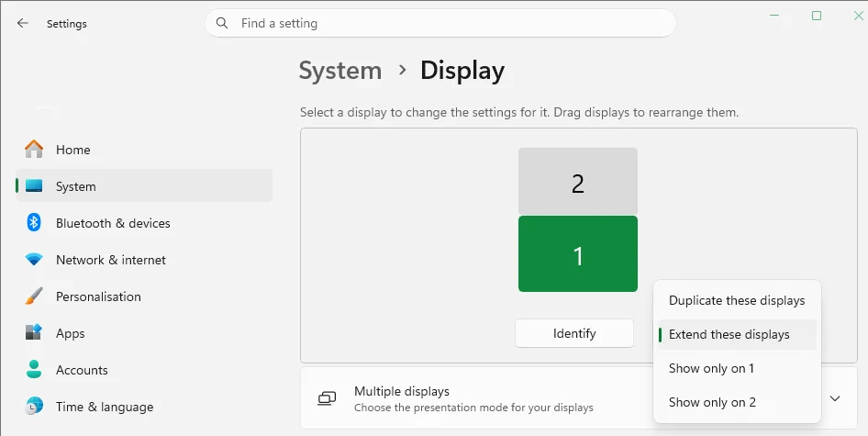Select display 2 in the arrangement
The width and height of the screenshot is (868, 436).
point(577,181)
